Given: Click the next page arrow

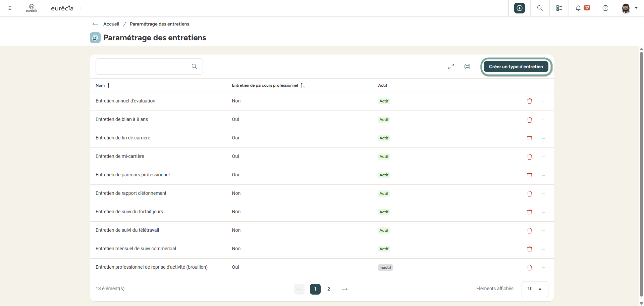Looking at the screenshot, I should [x=345, y=289].
